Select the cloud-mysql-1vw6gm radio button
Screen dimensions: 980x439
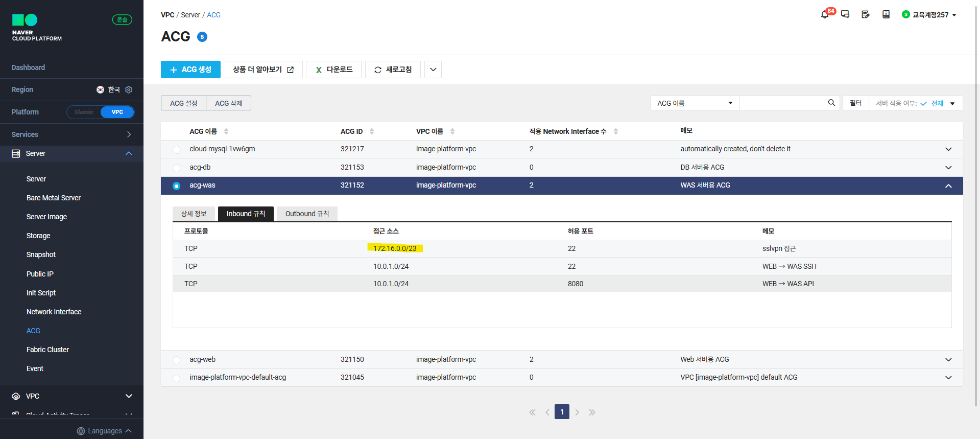[176, 149]
